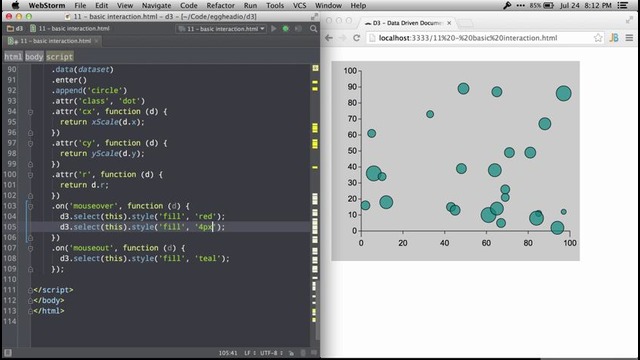
Task: Click line number 110 in the gutter
Action: click(x=11, y=280)
